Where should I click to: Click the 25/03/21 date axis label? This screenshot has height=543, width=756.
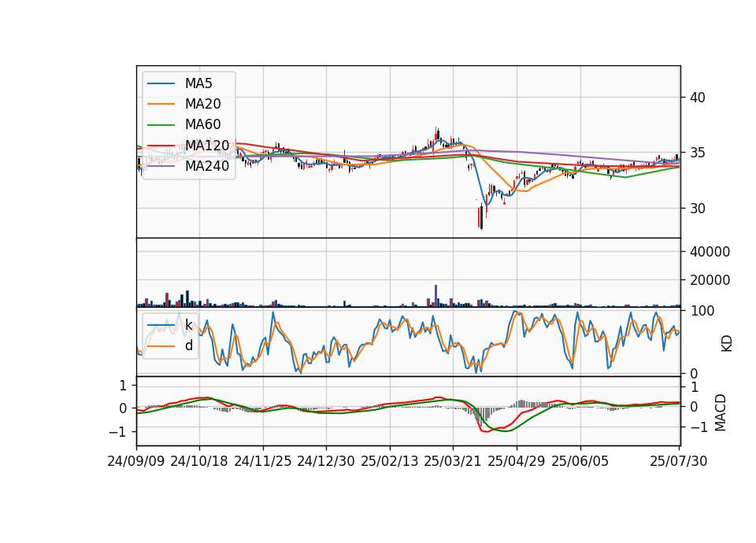[453, 461]
